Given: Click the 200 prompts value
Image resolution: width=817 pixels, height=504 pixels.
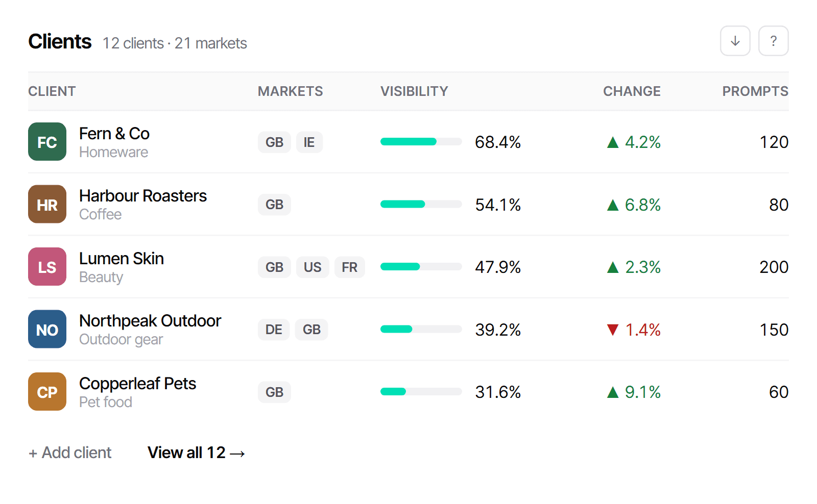Looking at the screenshot, I should tap(774, 267).
